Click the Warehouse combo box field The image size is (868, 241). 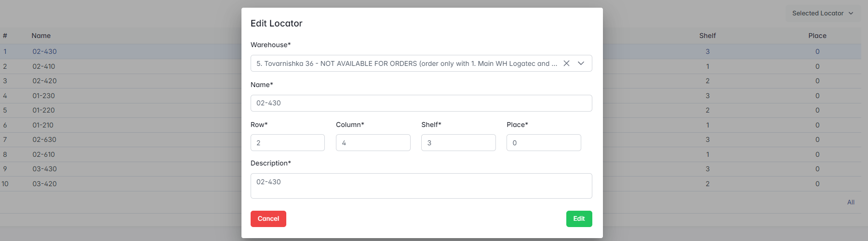(405, 63)
